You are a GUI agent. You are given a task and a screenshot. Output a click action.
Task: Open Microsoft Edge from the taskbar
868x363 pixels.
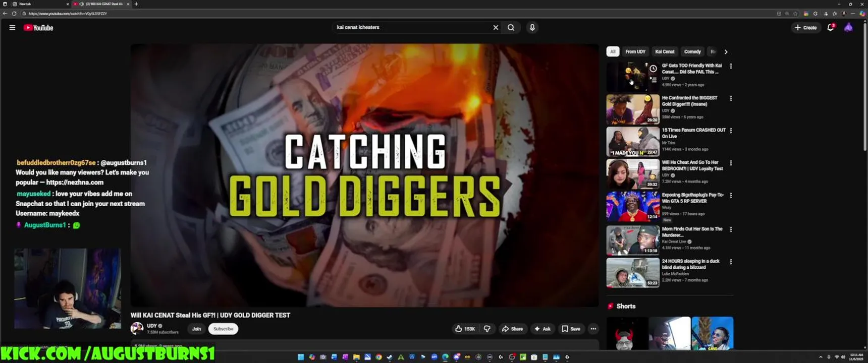(x=445, y=357)
